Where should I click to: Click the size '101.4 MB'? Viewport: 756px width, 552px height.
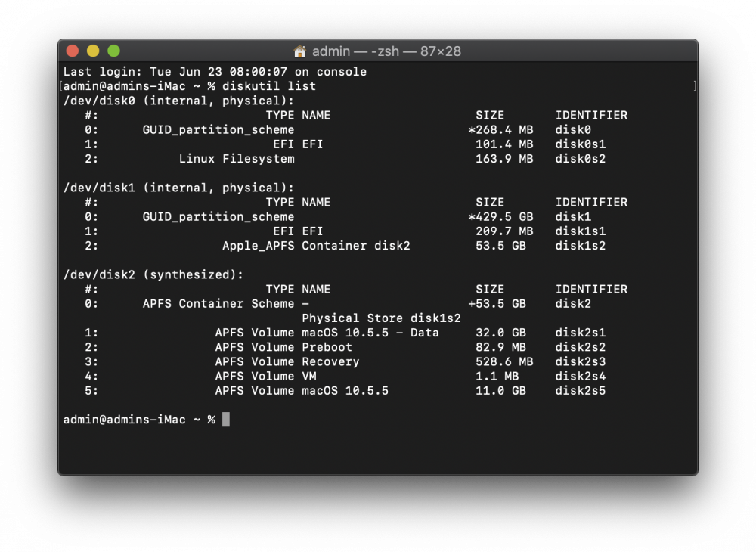[504, 144]
